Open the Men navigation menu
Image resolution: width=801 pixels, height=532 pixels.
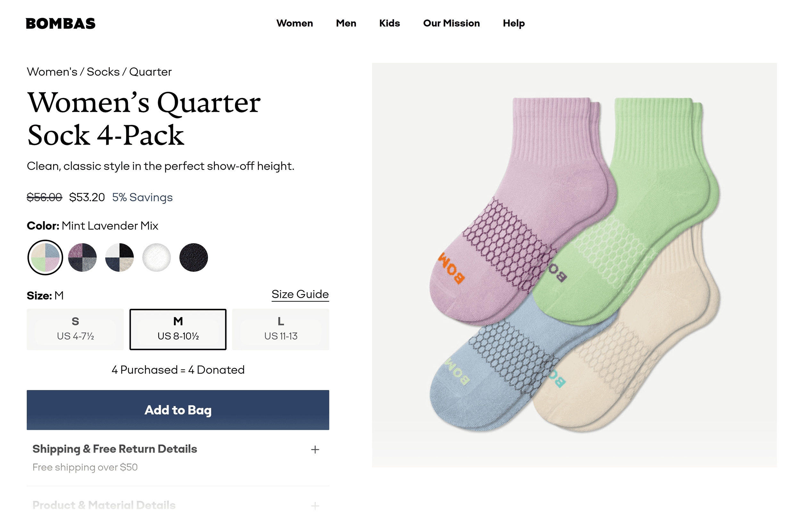[x=346, y=23]
